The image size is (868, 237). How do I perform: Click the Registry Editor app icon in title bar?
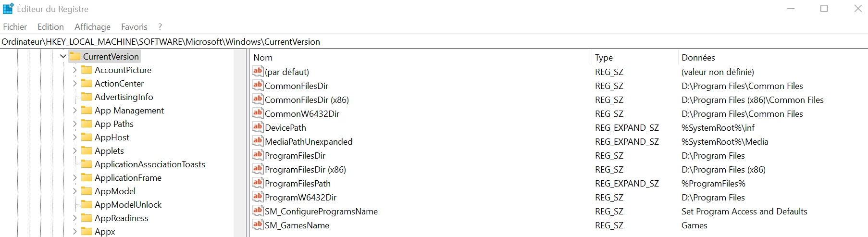coord(8,9)
